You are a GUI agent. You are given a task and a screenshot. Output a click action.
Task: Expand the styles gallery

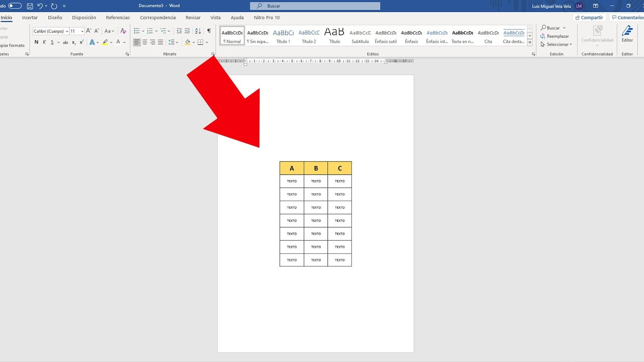(530, 43)
